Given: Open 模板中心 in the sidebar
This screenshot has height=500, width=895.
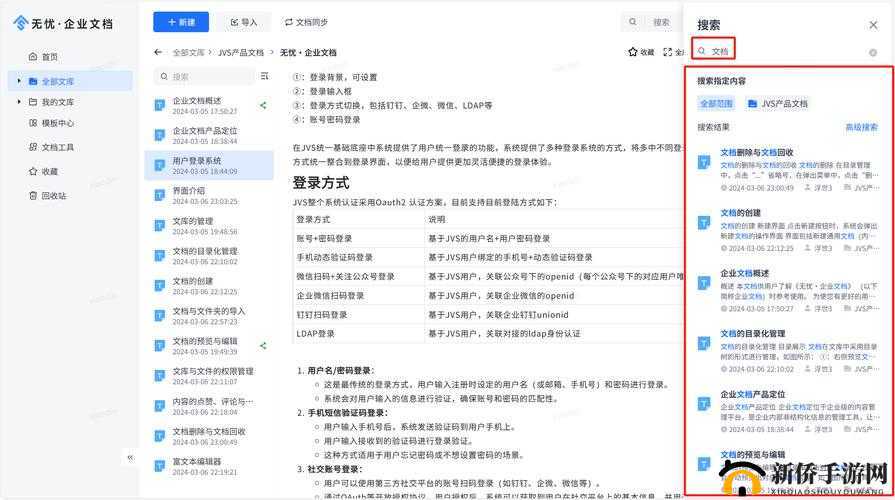Looking at the screenshot, I should point(58,123).
